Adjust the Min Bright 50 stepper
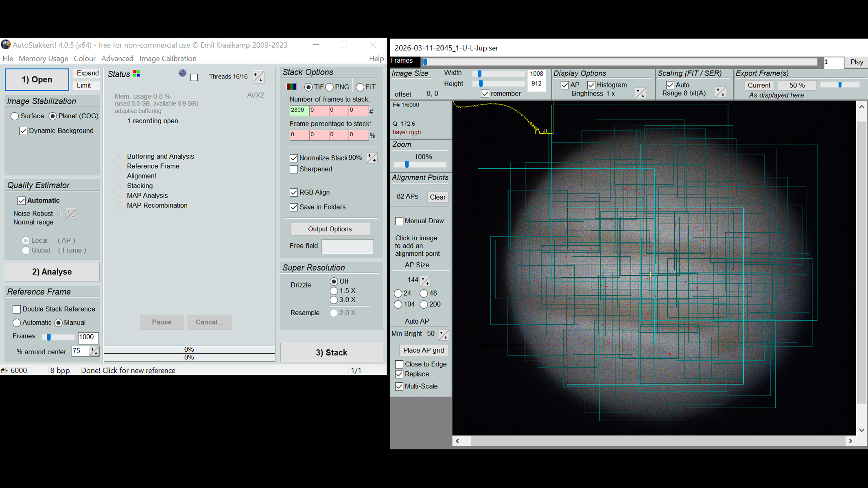Viewport: 868px width, 488px height. tap(444, 335)
